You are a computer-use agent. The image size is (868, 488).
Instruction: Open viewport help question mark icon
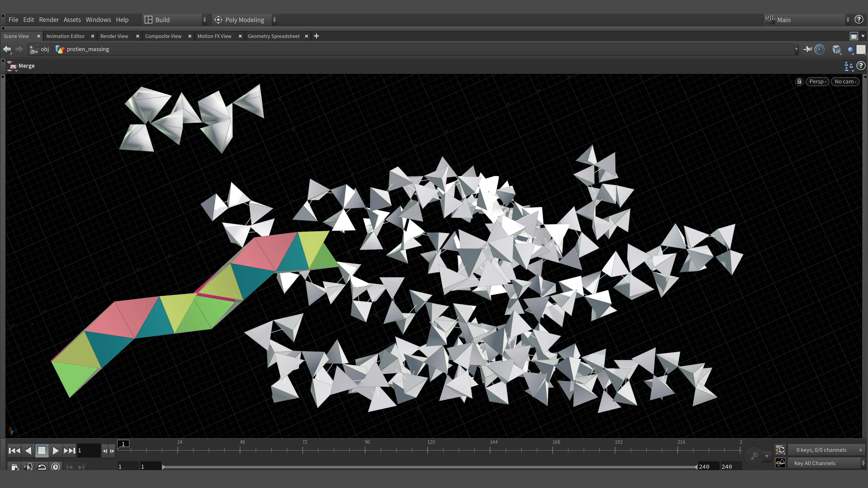pos(861,66)
